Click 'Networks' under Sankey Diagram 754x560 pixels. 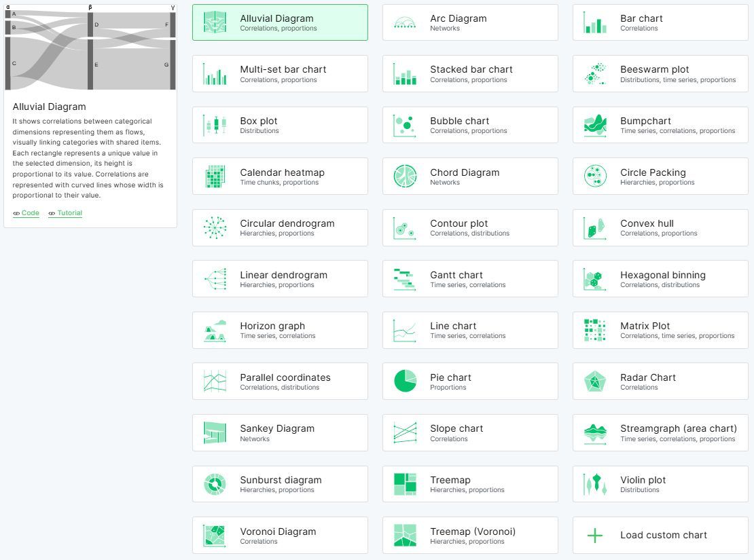click(254, 439)
